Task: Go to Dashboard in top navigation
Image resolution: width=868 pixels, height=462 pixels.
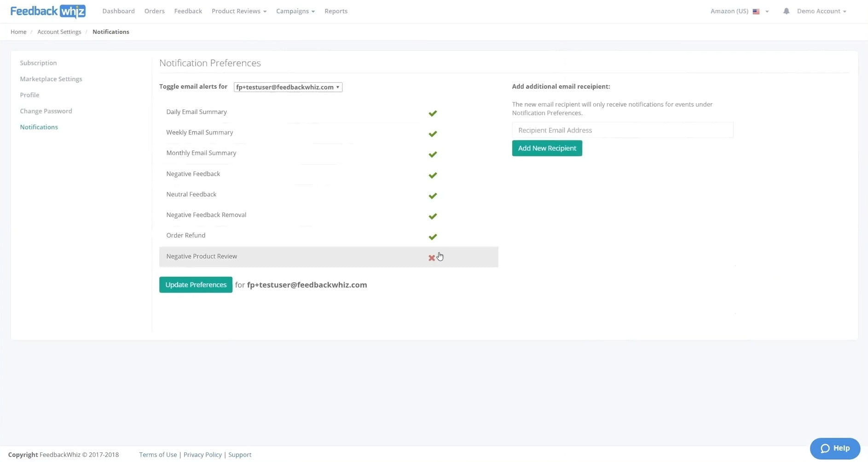Action: (118, 11)
